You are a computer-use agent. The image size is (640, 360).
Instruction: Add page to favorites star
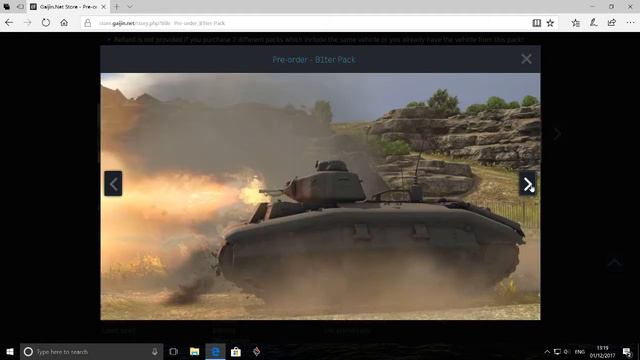click(x=550, y=23)
